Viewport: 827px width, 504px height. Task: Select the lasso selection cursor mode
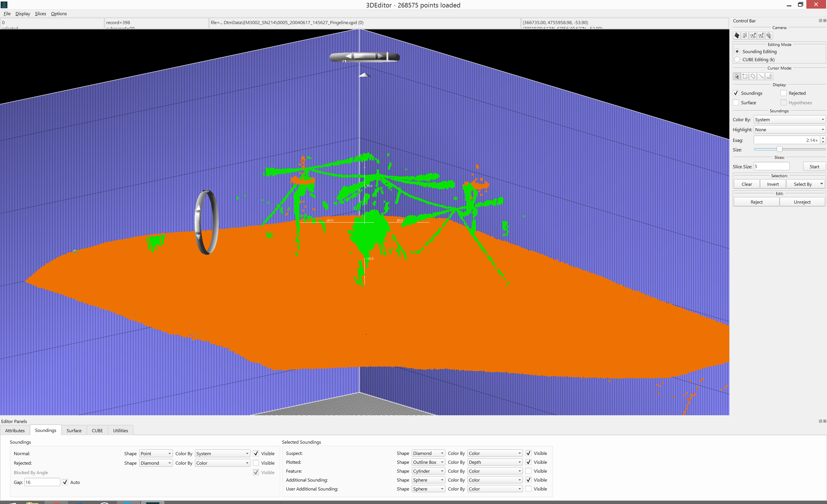(753, 76)
